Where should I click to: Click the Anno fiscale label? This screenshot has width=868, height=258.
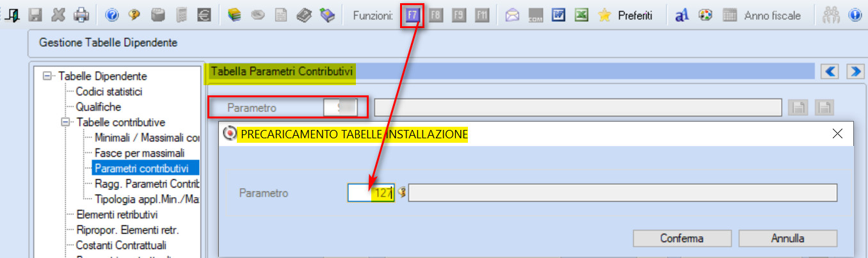coord(773,15)
